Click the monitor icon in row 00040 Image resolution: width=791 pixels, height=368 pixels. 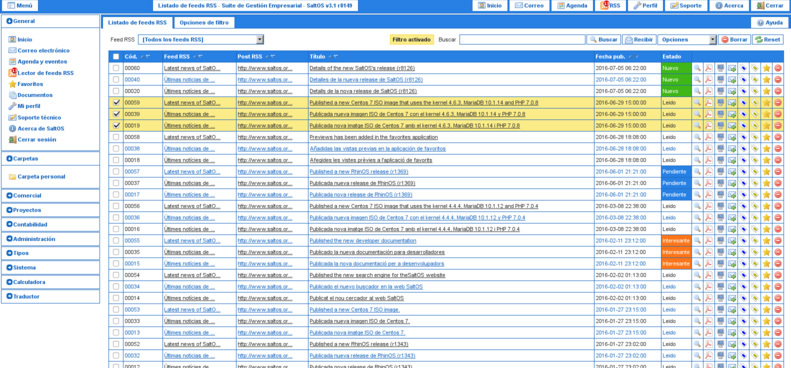click(720, 80)
